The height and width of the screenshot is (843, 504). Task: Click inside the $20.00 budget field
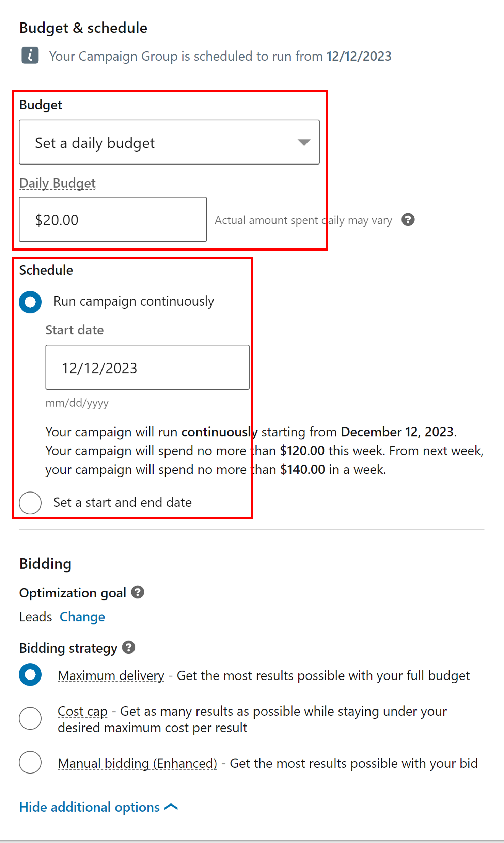point(113,219)
